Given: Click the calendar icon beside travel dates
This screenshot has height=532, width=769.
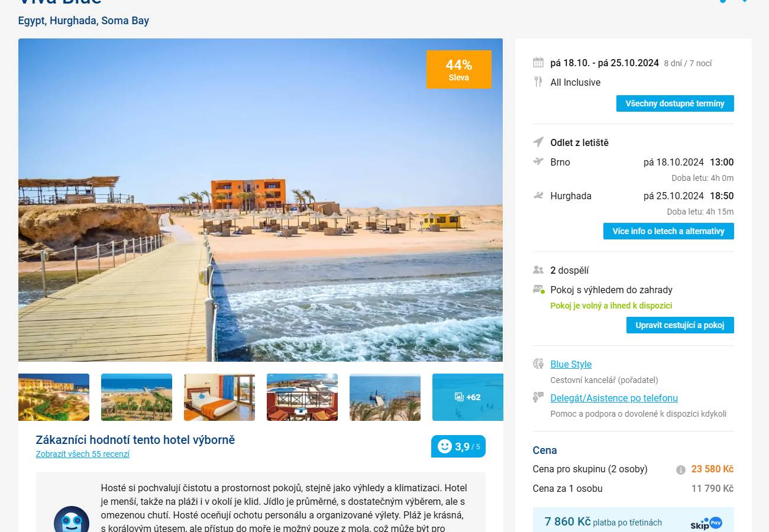Looking at the screenshot, I should (x=538, y=63).
